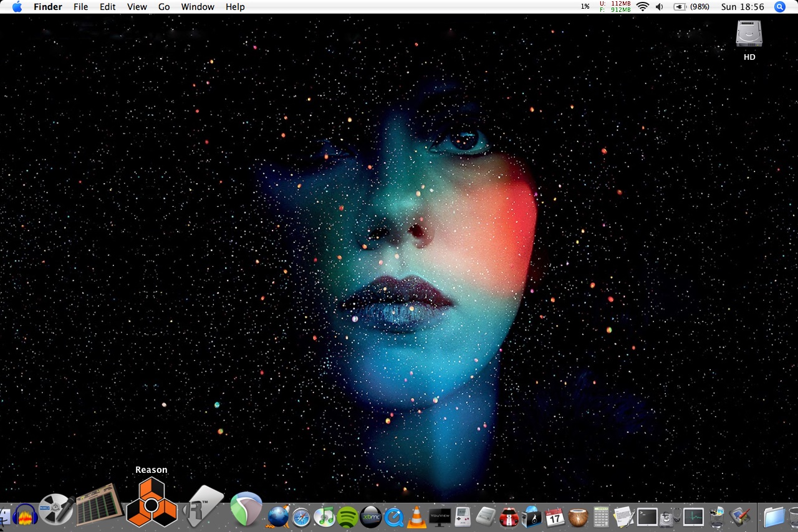Open the Window menu
Image resolution: width=798 pixels, height=532 pixels.
click(x=198, y=7)
